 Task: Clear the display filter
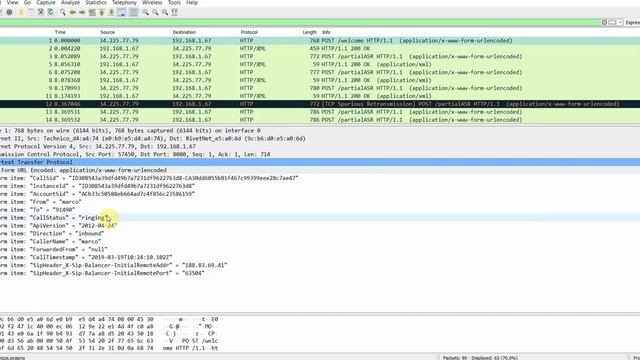click(x=604, y=22)
